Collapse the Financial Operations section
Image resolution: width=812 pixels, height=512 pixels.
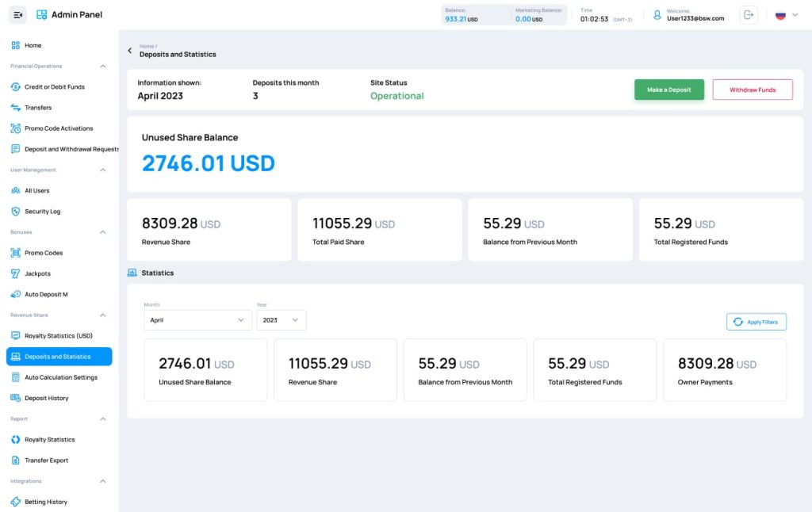tap(102, 67)
